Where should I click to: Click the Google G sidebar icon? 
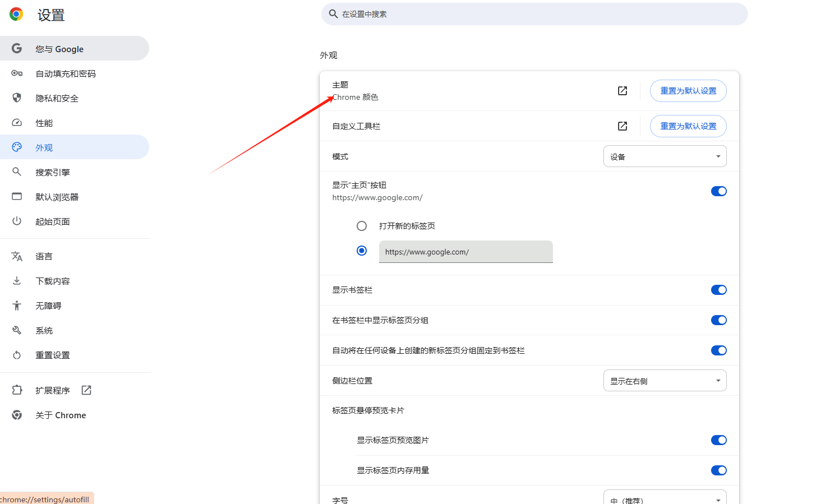point(17,49)
